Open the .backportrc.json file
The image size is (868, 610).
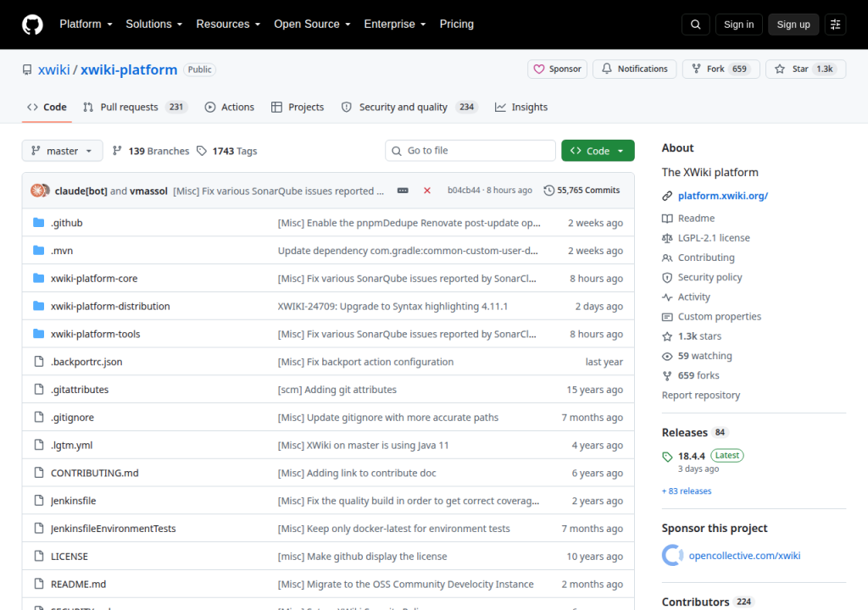pyautogui.click(x=86, y=362)
